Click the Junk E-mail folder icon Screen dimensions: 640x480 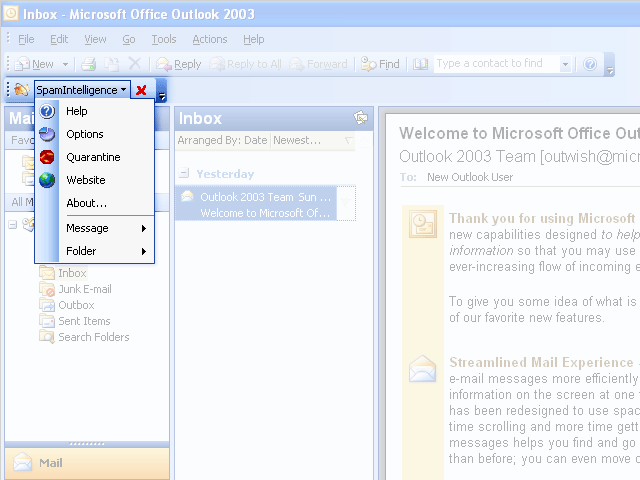pos(47,289)
